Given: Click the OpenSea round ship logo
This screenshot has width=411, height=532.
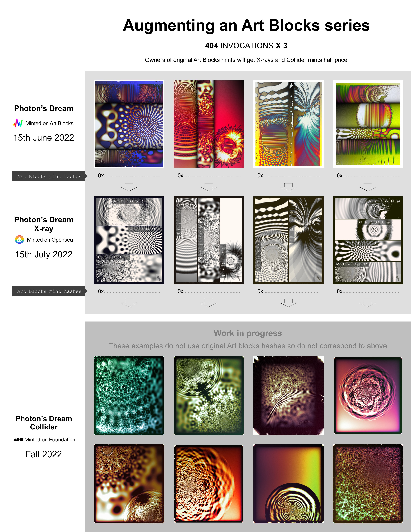Looking at the screenshot, I should pos(20,240).
